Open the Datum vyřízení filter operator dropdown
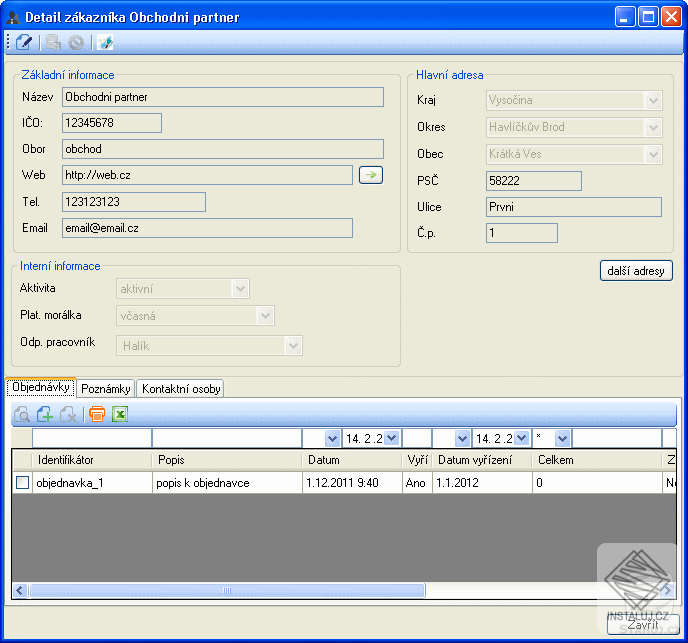 (x=462, y=438)
